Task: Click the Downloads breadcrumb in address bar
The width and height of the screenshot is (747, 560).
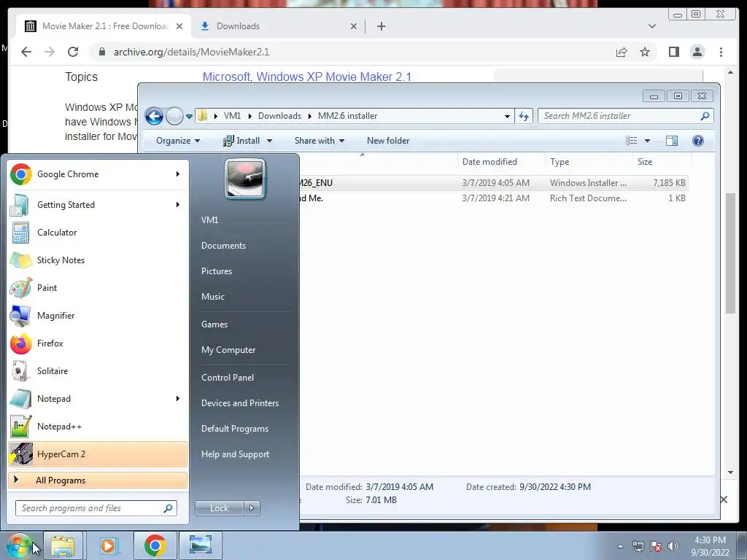Action: pos(279,116)
